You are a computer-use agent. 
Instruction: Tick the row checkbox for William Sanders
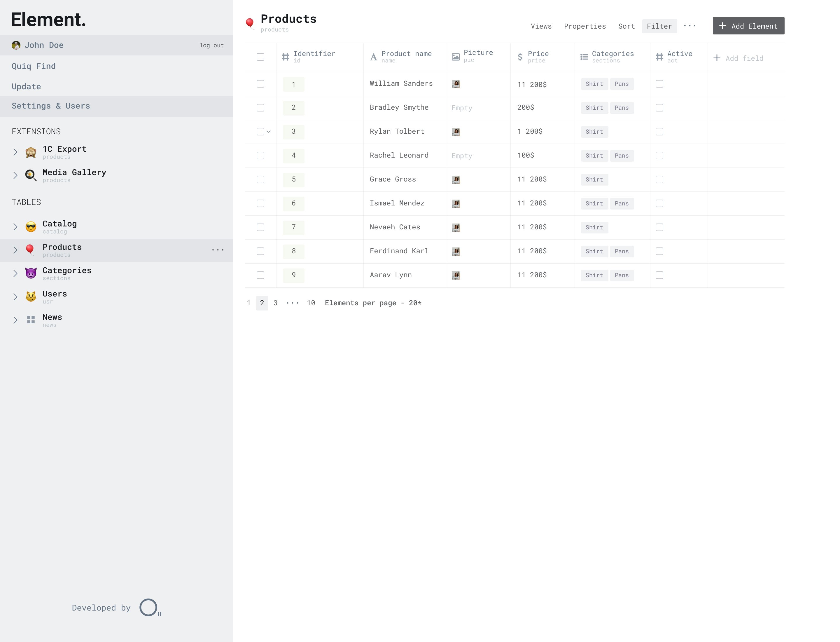point(260,84)
